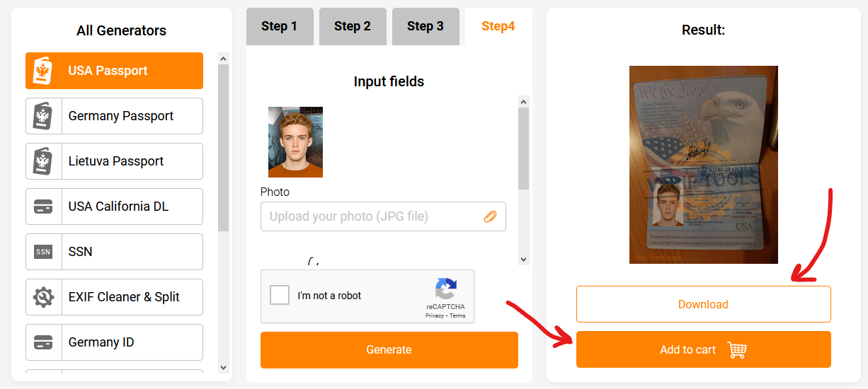
Task: Select the Germany ID card icon
Action: [x=43, y=342]
